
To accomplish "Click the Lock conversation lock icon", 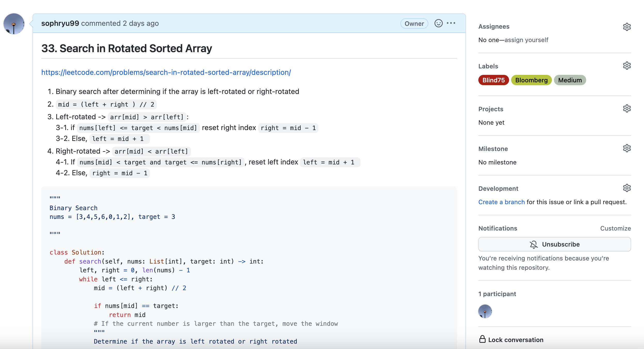I will click(x=482, y=339).
